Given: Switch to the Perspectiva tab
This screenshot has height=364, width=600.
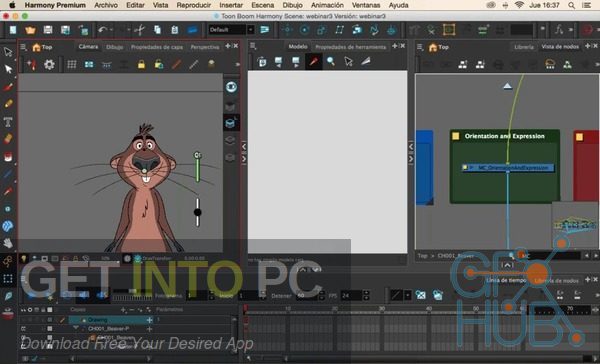Looking at the screenshot, I should 205,47.
